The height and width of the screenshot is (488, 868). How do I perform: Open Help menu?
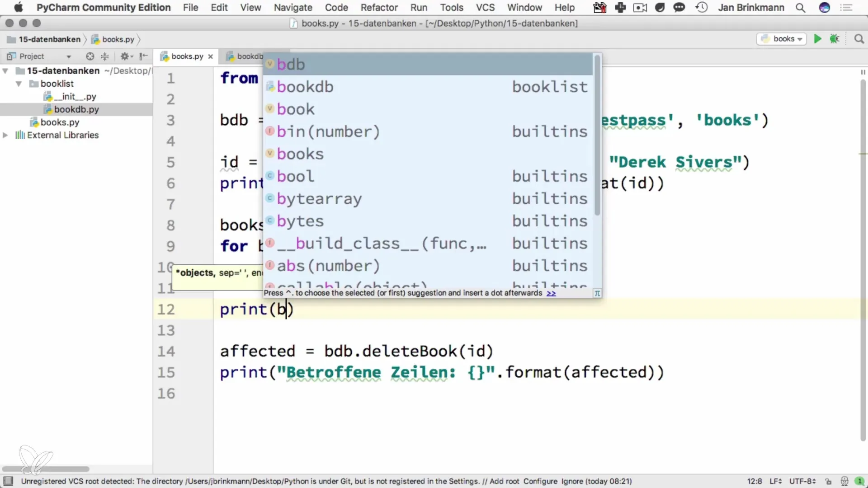[565, 8]
